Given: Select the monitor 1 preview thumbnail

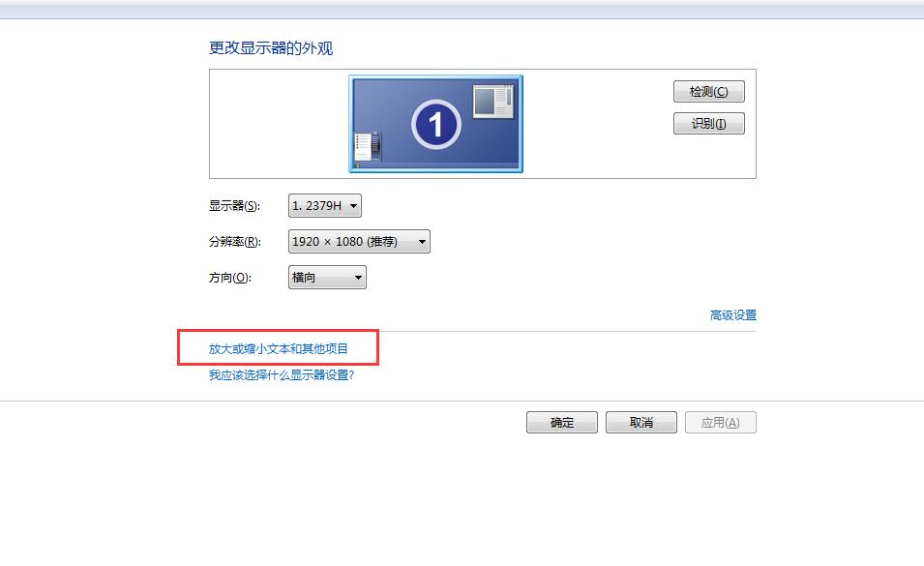Looking at the screenshot, I should coord(435,124).
